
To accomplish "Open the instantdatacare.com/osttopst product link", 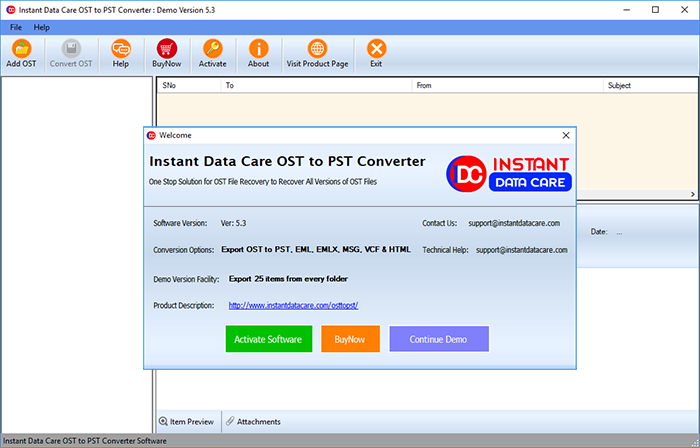I will coord(293,305).
